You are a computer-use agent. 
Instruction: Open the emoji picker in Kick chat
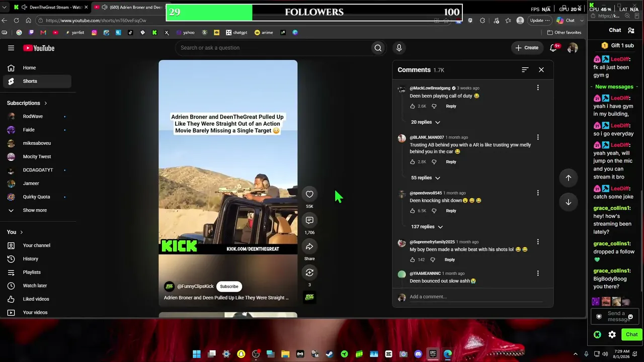pyautogui.click(x=630, y=317)
